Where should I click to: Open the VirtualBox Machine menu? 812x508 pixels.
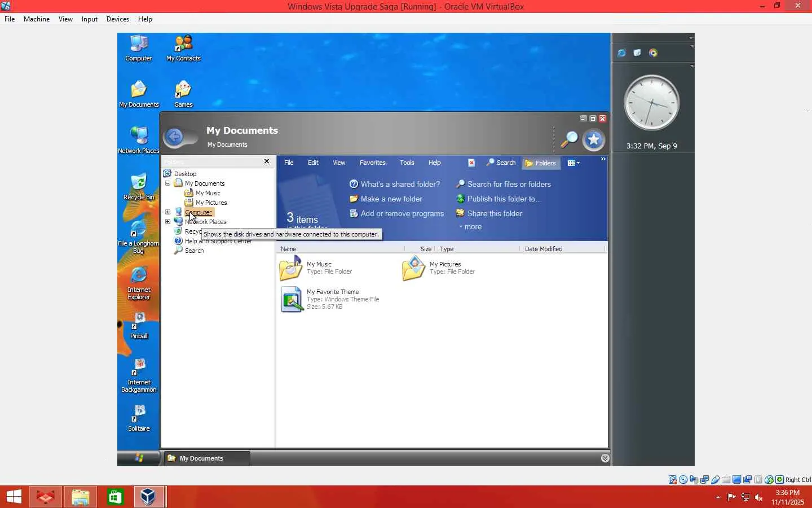tap(37, 19)
